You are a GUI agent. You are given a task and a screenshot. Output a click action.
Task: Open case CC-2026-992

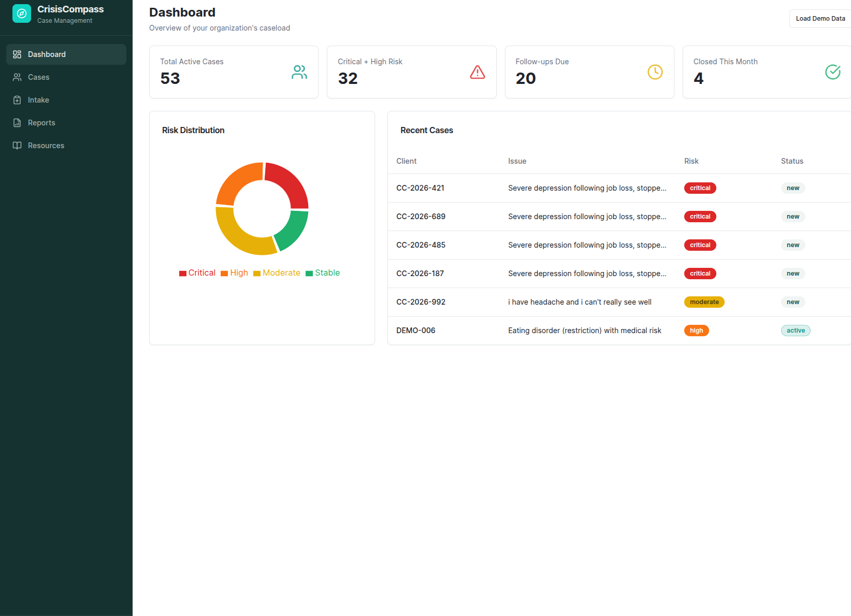tap(619, 302)
